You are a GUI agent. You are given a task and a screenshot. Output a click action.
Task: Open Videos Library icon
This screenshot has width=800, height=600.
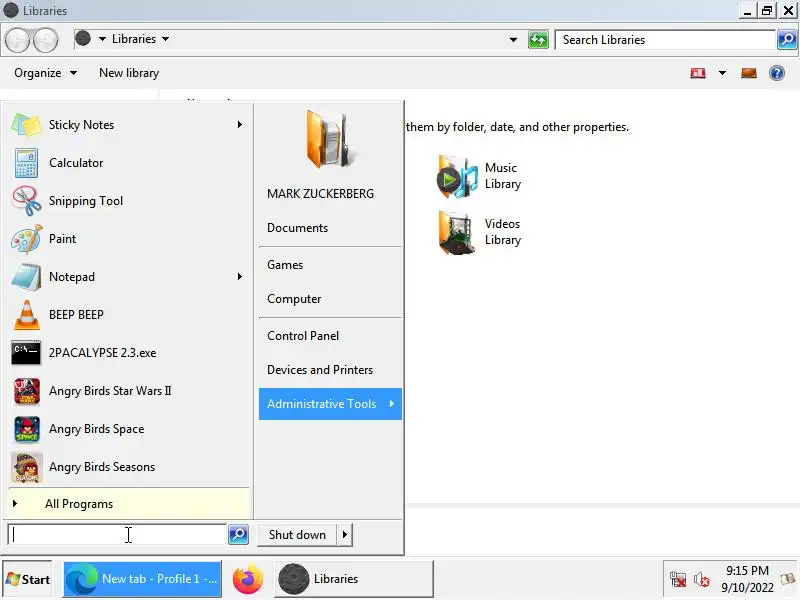457,233
